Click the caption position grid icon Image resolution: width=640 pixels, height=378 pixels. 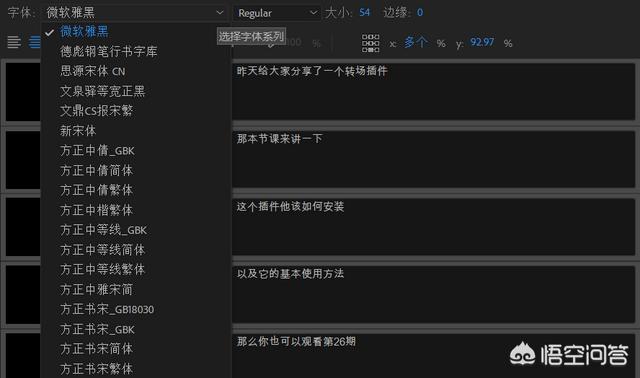(x=370, y=43)
